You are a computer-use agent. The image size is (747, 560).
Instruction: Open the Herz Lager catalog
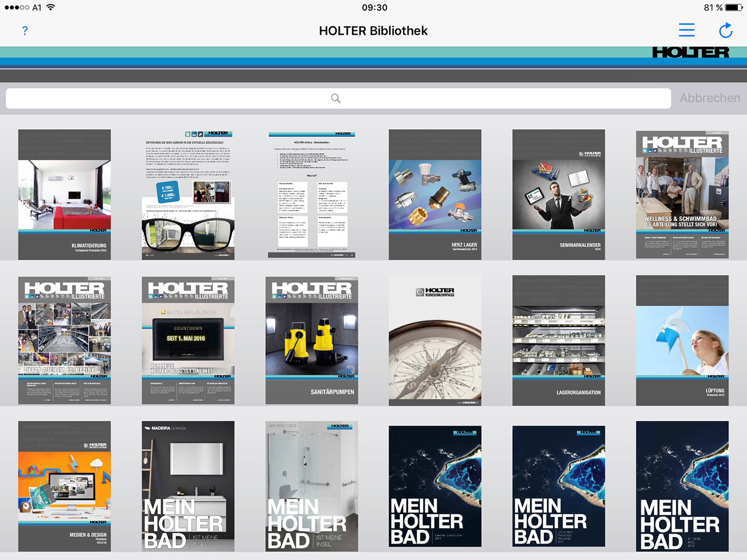[435, 195]
